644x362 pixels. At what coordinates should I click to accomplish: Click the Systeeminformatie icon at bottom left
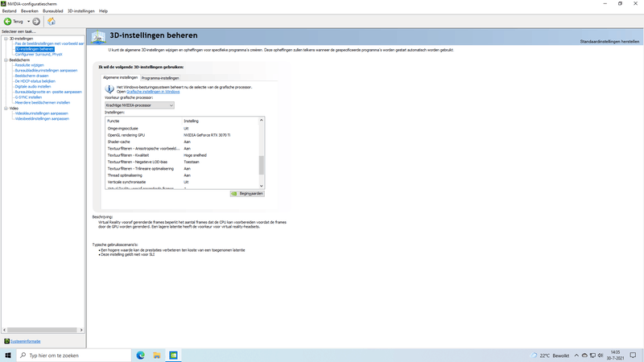pyautogui.click(x=6, y=341)
